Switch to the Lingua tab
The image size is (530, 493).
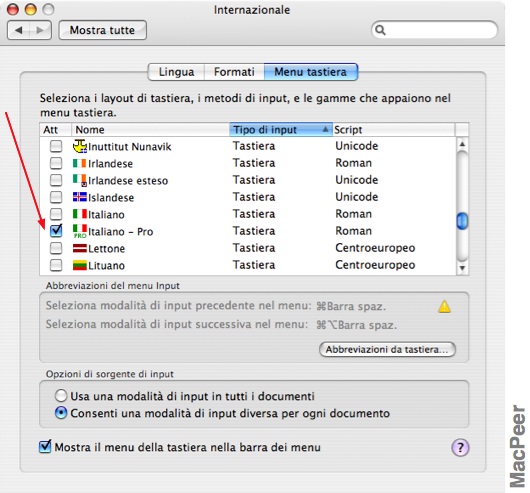coord(176,72)
